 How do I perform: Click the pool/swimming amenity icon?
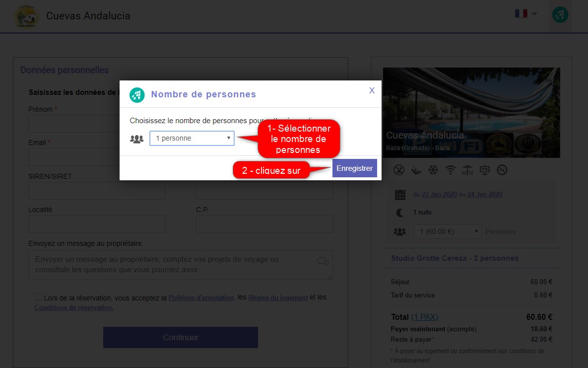coord(416,170)
